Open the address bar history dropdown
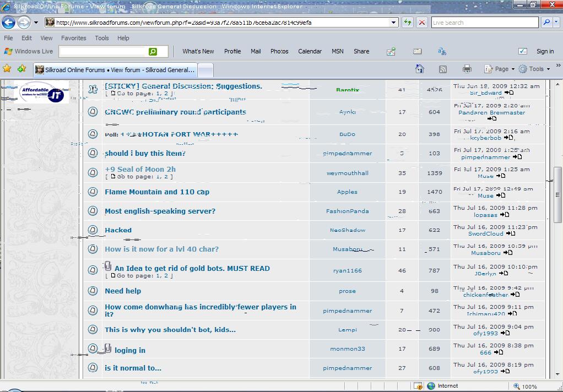Screen dimensions: 563x392 [393, 23]
